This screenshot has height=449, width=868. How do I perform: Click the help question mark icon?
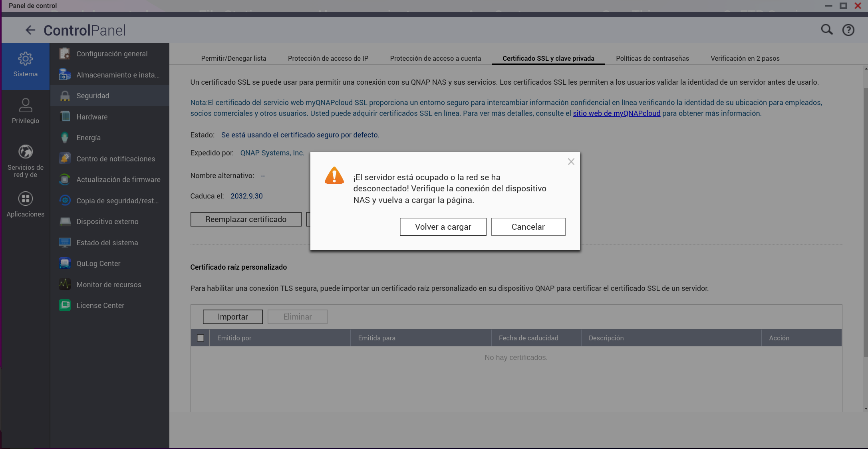point(848,30)
